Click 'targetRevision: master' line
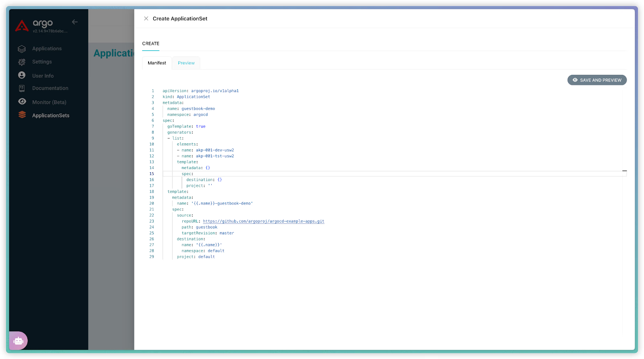 (208, 233)
